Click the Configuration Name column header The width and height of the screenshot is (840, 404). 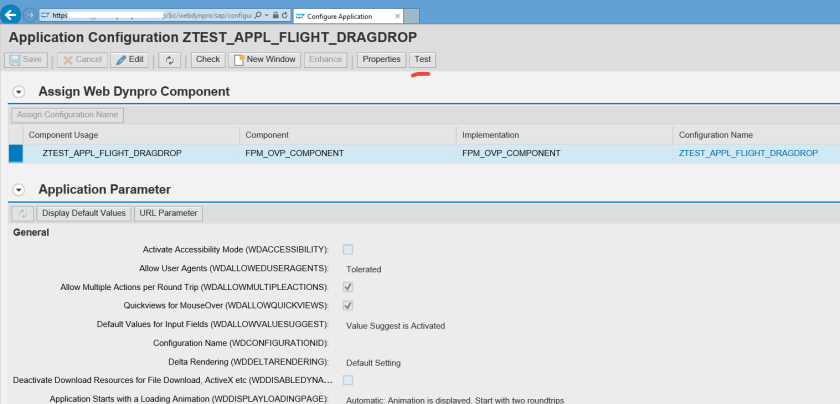[x=756, y=135]
